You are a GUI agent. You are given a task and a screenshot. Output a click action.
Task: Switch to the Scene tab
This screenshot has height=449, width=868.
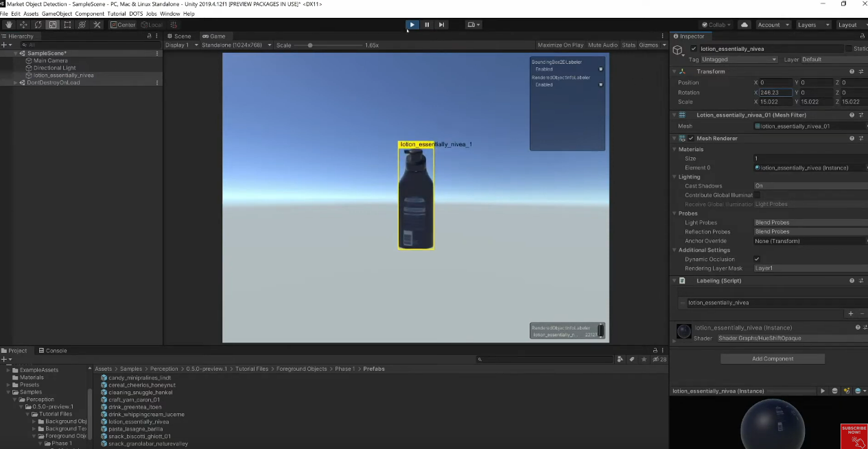coord(179,36)
